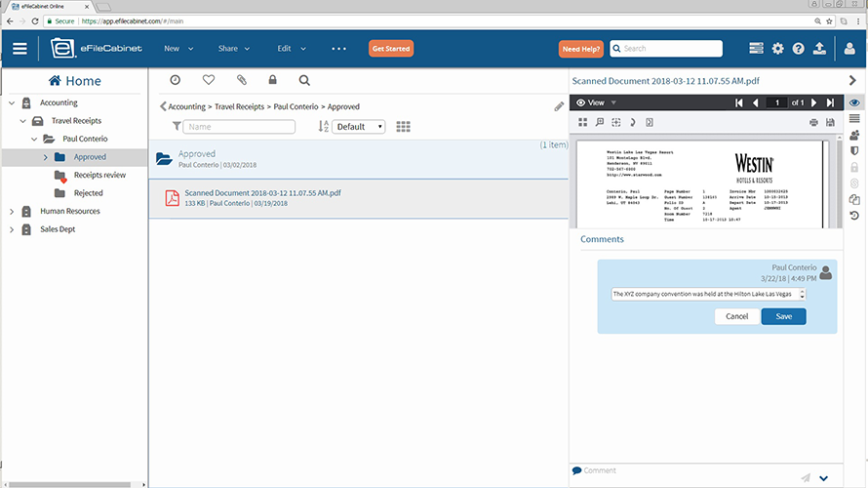
Task: Open the Share menu
Action: tap(234, 48)
